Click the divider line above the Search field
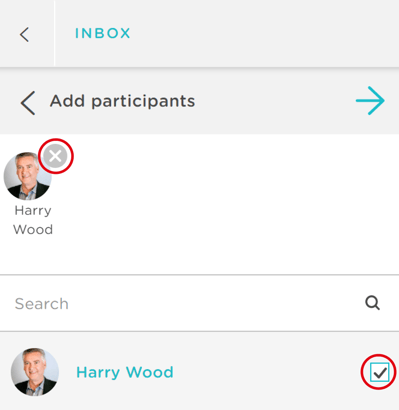This screenshot has width=399, height=410. coord(199,275)
